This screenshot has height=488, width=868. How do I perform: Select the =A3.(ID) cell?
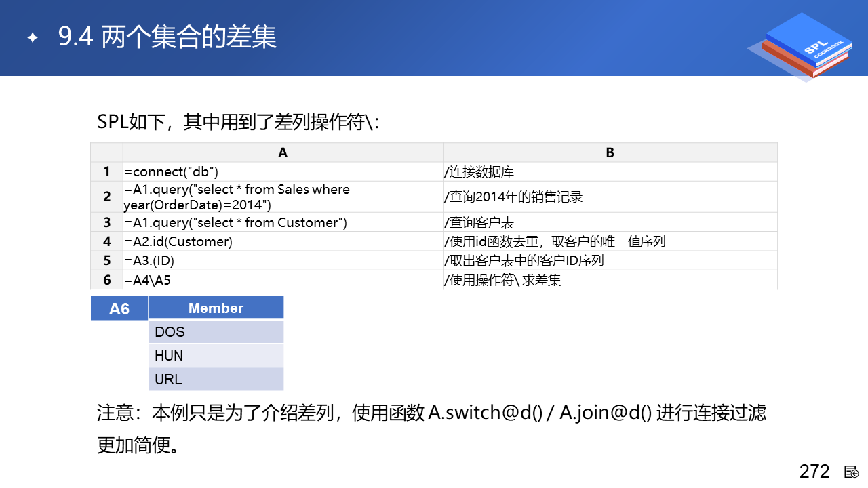283,260
